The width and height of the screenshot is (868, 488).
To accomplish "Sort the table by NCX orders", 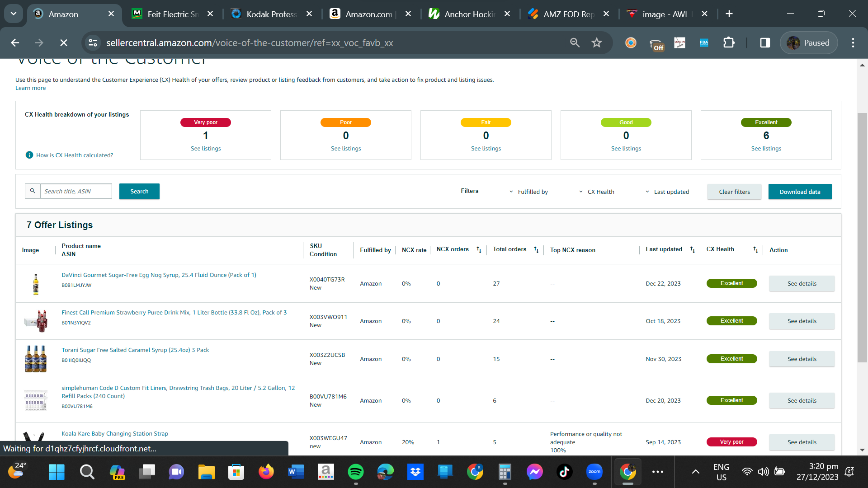I will point(479,250).
